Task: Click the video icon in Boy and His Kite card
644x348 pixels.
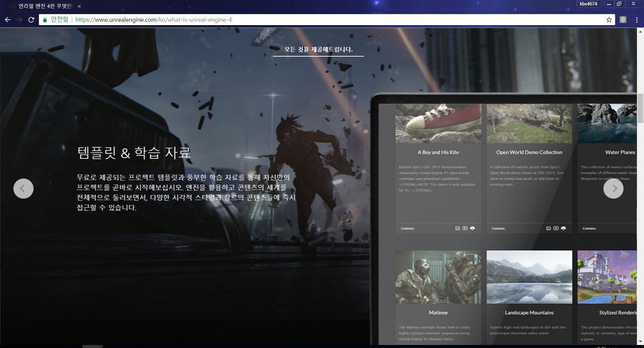Action: [465, 228]
